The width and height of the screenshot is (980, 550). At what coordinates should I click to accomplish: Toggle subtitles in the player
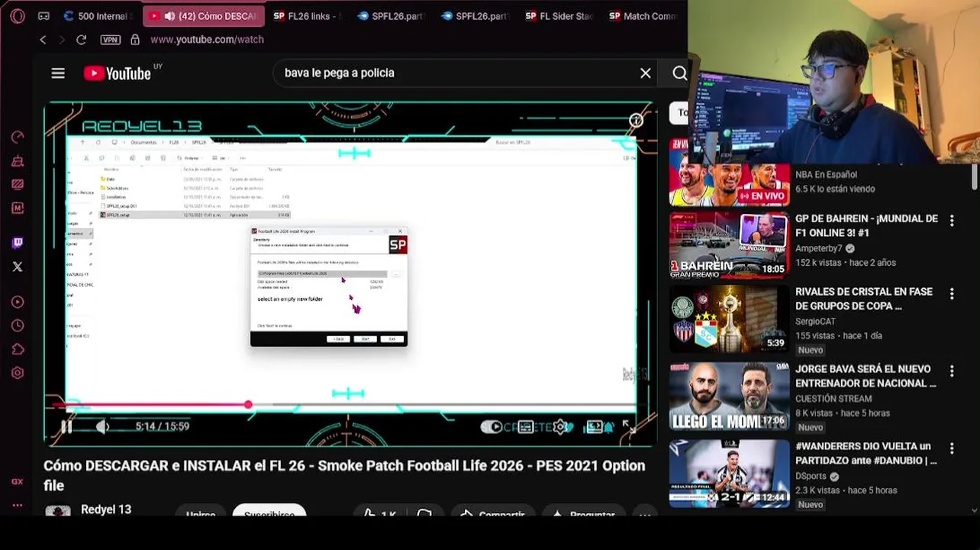(526, 427)
